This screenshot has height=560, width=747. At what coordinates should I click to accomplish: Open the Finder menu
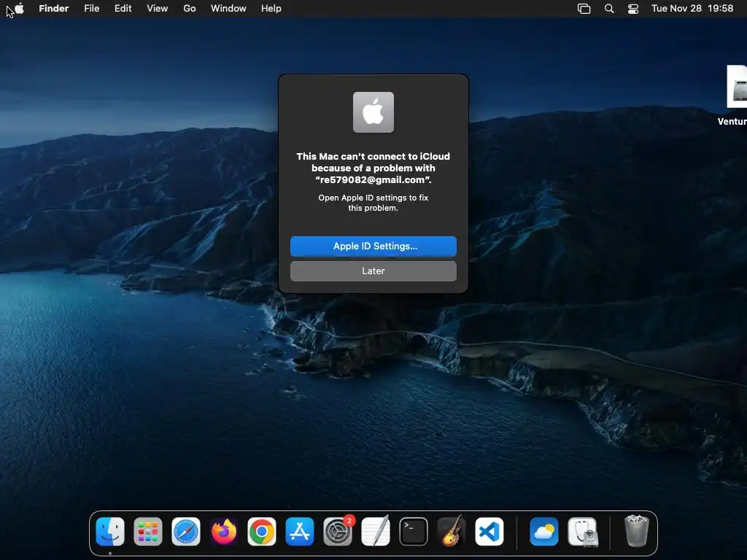point(54,9)
